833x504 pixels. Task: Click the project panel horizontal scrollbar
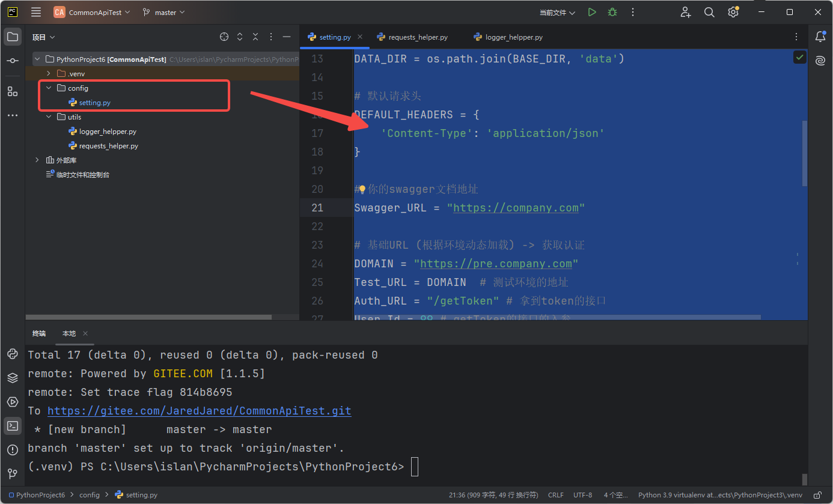click(x=148, y=317)
